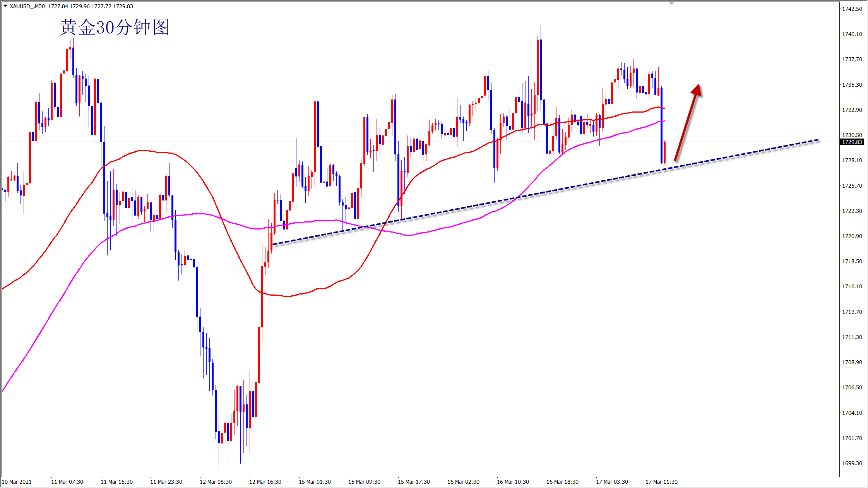This screenshot has height=488, width=868.
Task: Open the XAUUSD_,M30 chart dropdown triangle
Action: coord(5,6)
